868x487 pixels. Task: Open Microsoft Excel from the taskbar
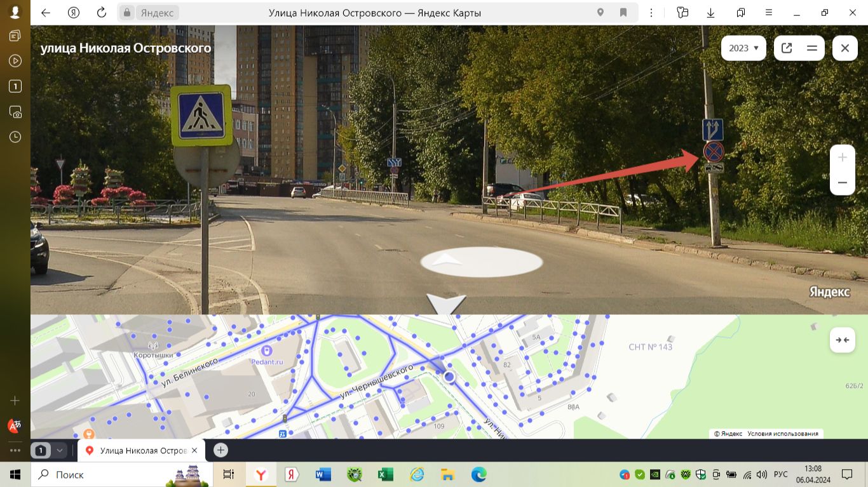(x=385, y=474)
